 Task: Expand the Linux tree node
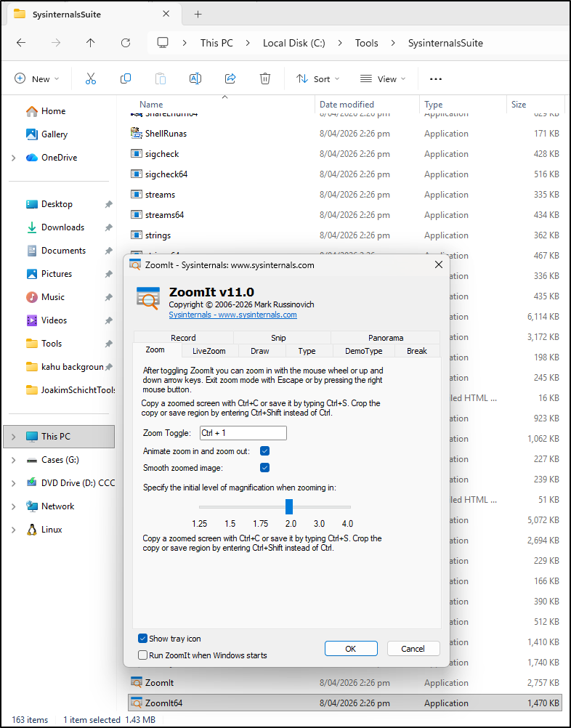coord(14,529)
